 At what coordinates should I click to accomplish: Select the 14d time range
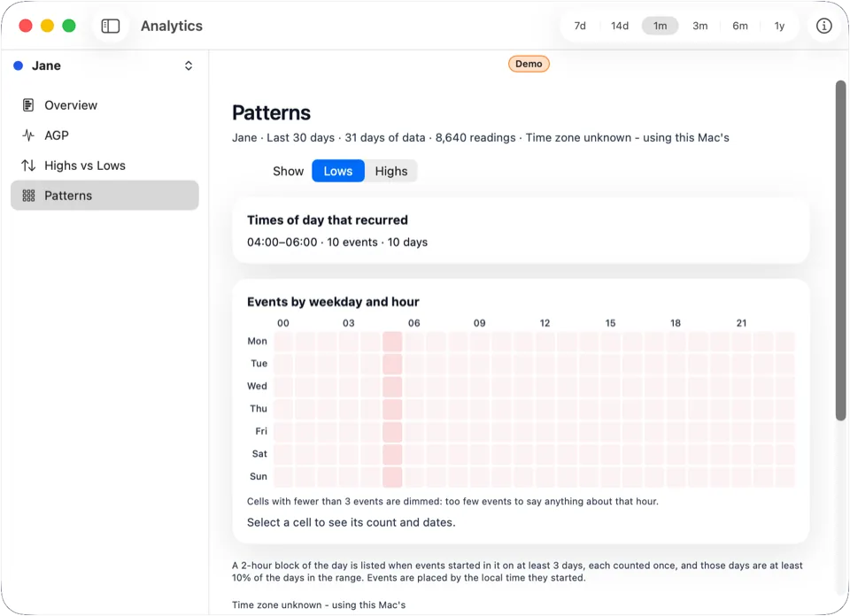tap(620, 26)
